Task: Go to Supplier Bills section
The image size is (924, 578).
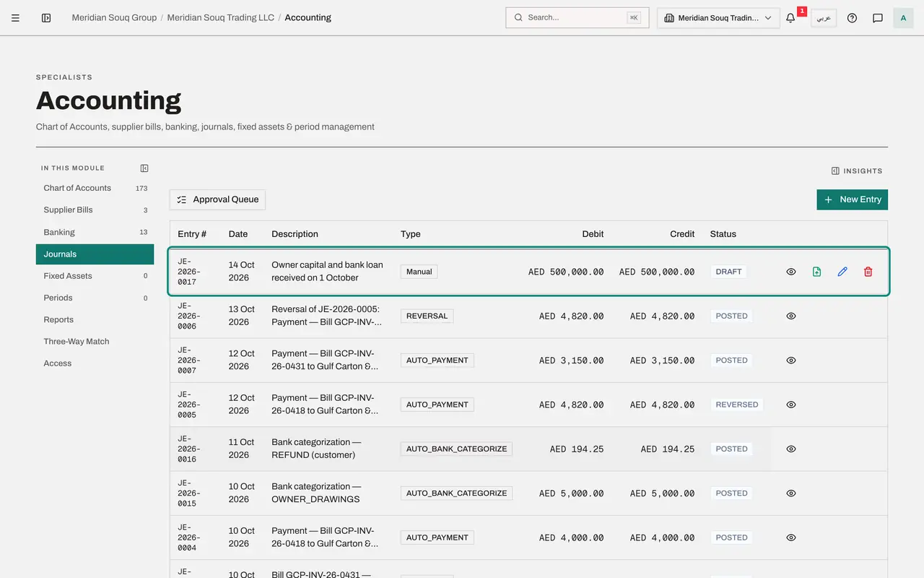Action: point(95,210)
